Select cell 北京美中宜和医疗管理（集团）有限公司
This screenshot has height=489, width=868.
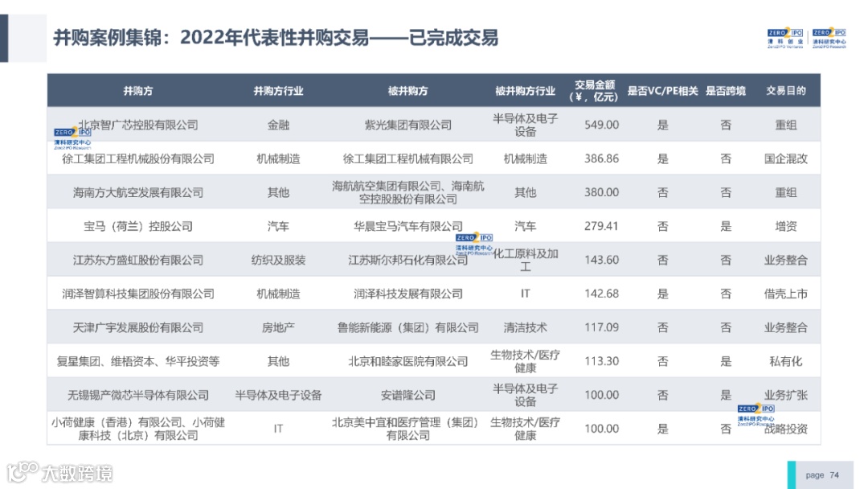click(408, 429)
